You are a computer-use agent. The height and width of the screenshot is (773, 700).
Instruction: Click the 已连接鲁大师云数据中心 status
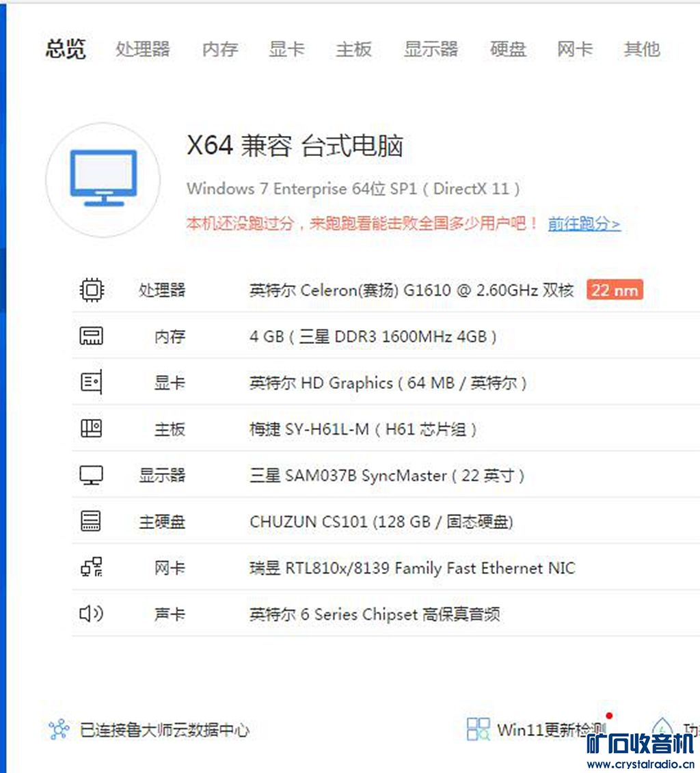click(165, 730)
